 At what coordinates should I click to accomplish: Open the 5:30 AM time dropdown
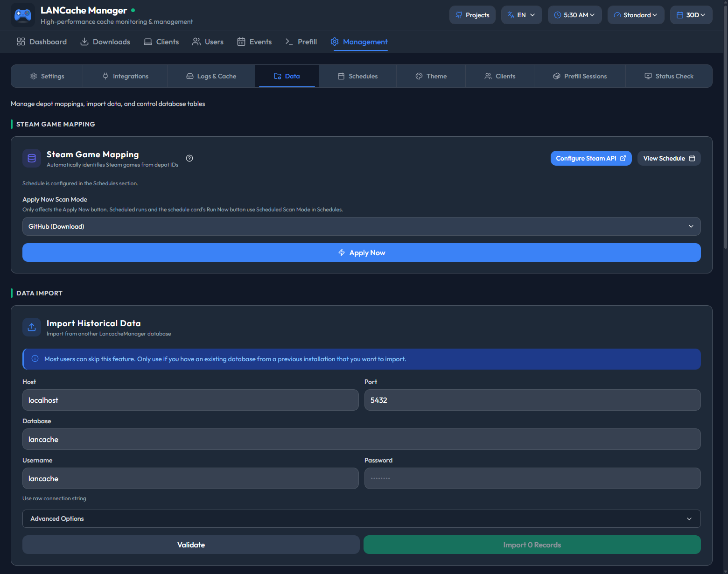pos(574,15)
